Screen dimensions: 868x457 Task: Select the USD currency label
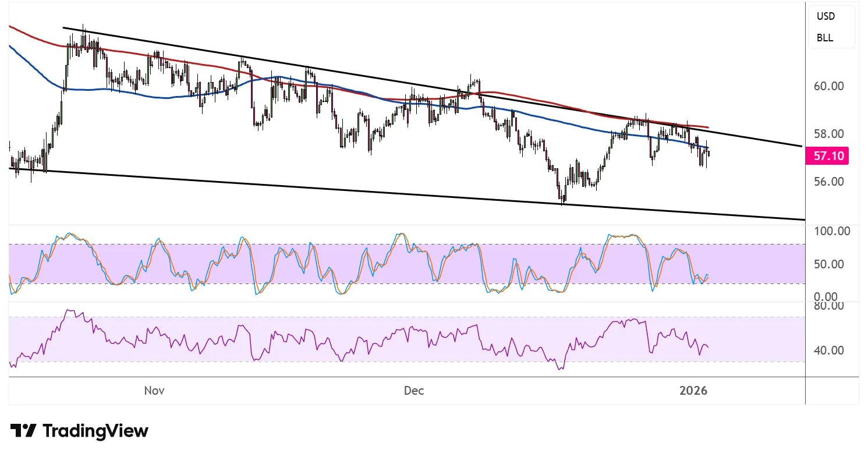click(826, 16)
